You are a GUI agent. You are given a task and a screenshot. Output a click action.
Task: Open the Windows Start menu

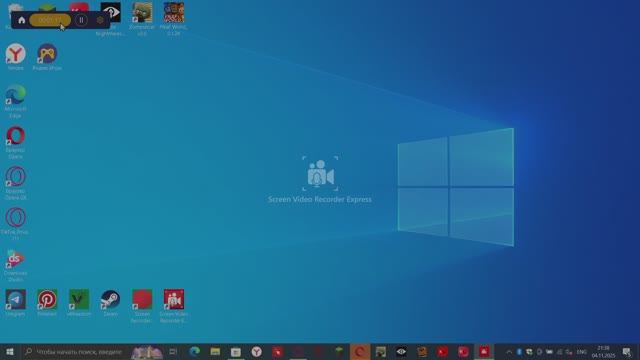[x=10, y=351]
